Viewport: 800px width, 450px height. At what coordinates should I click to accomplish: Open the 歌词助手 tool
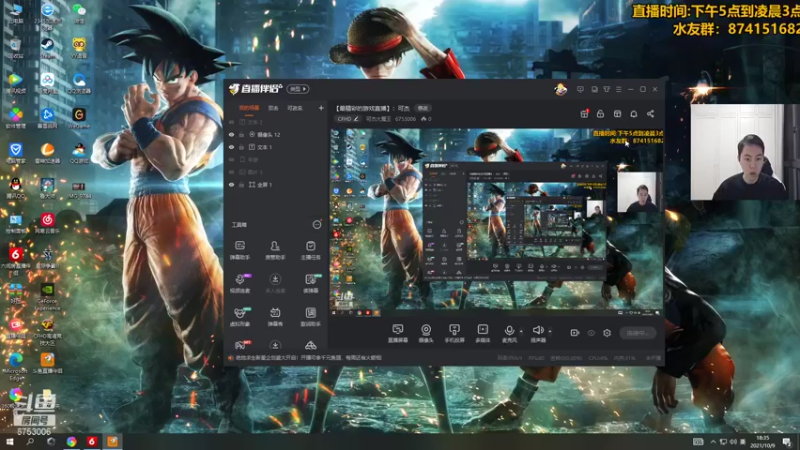click(310, 316)
